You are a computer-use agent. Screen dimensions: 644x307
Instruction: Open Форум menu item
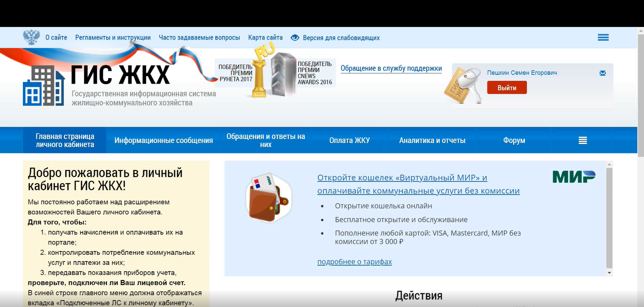(x=514, y=140)
